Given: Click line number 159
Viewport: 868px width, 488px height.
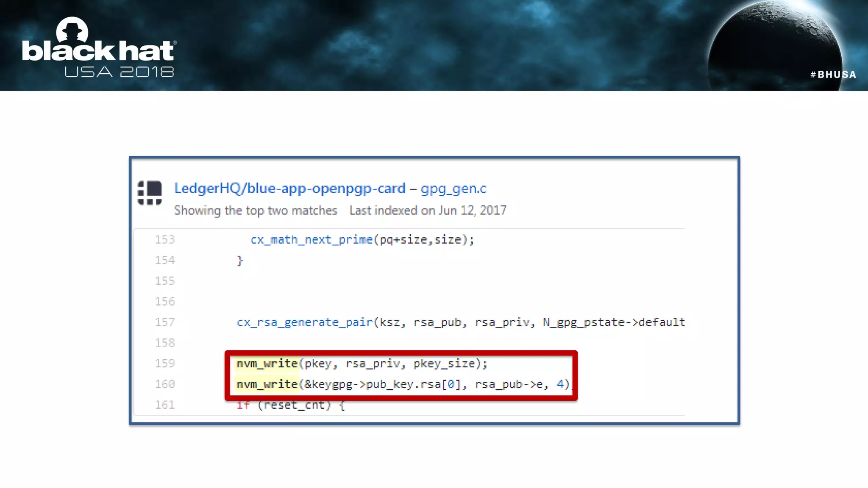Looking at the screenshot, I should [165, 363].
